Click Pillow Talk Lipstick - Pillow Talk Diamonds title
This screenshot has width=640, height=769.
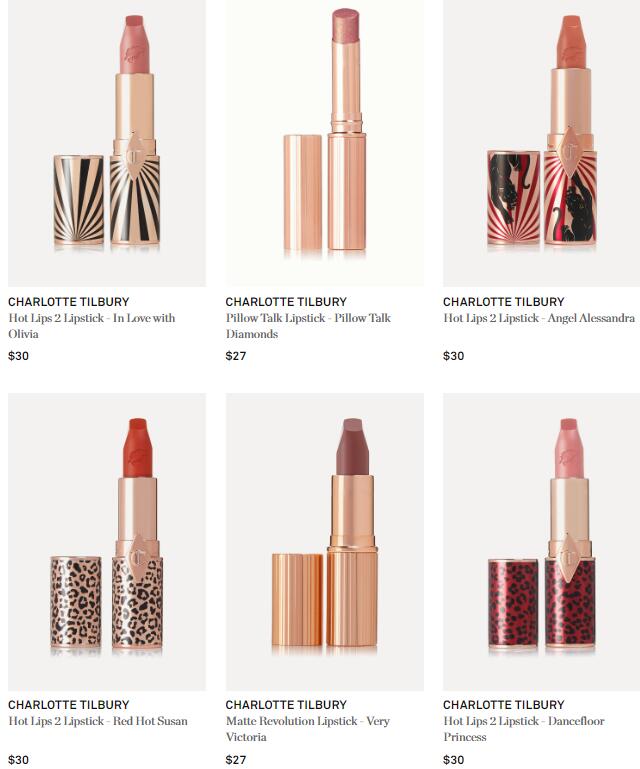pyautogui.click(x=308, y=326)
